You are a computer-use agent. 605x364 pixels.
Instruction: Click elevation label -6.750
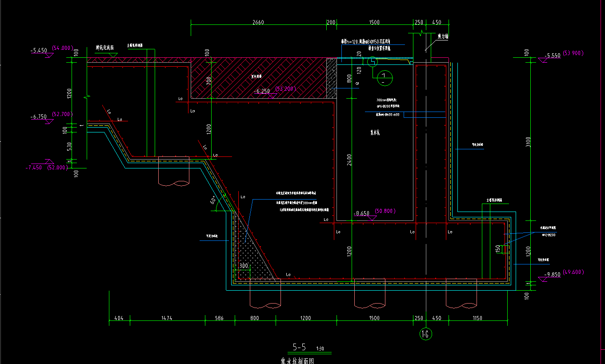point(39,117)
